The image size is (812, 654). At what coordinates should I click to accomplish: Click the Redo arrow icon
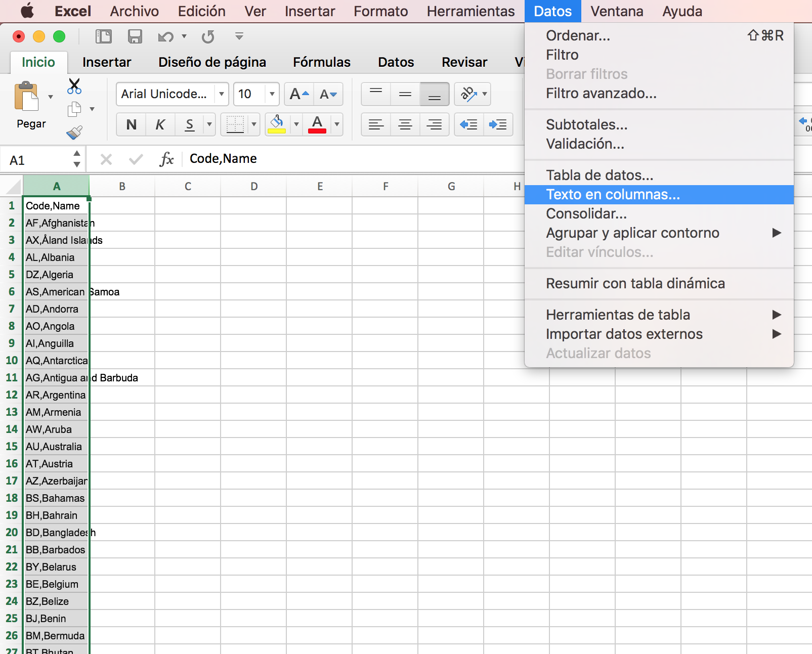[208, 36]
